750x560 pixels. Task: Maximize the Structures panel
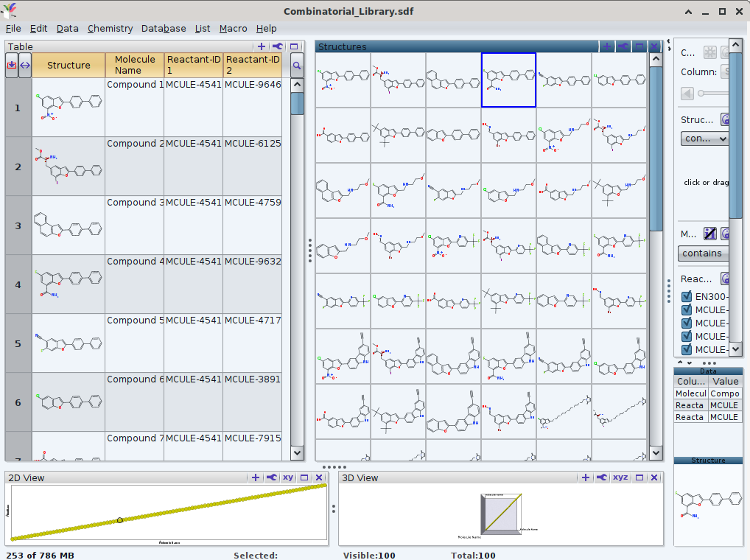pyautogui.click(x=639, y=46)
